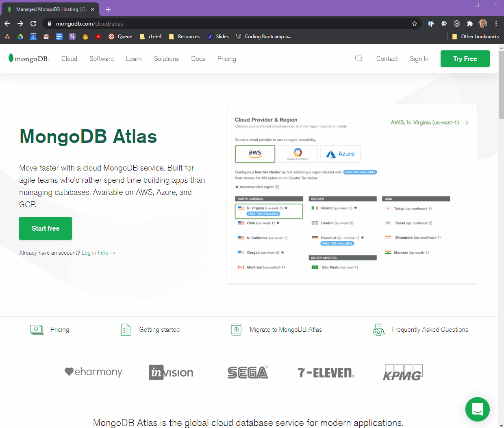Open the Firebase bookmark
The image size is (504, 428).
click(85, 37)
